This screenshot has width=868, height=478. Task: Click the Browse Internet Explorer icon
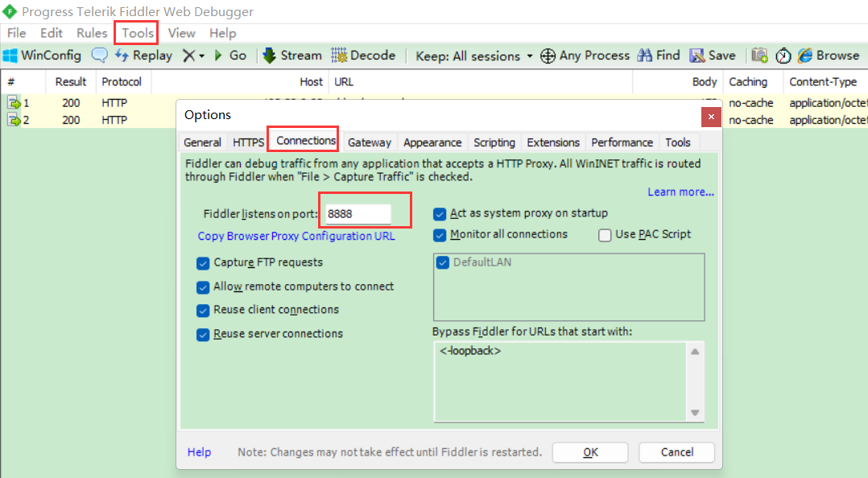tap(805, 56)
